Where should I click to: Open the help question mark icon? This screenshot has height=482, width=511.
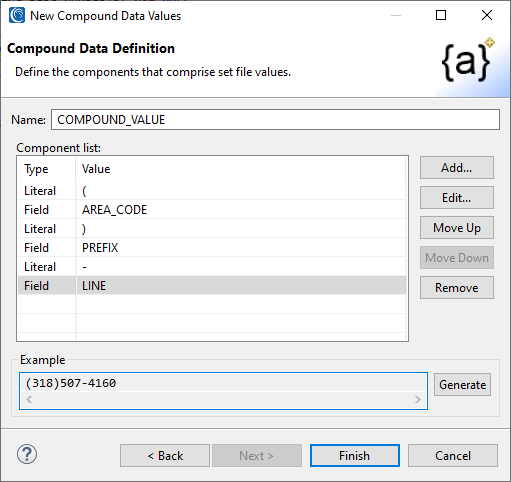27,454
